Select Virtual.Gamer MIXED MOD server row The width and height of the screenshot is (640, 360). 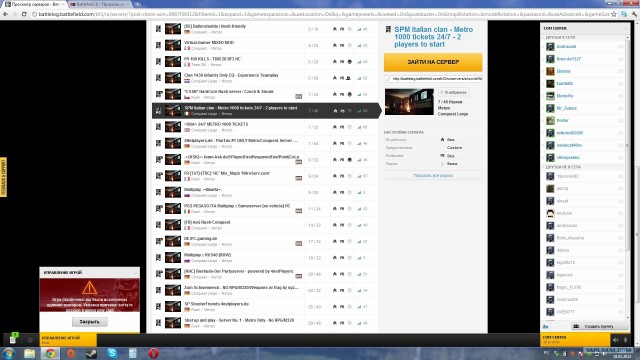tap(265, 45)
